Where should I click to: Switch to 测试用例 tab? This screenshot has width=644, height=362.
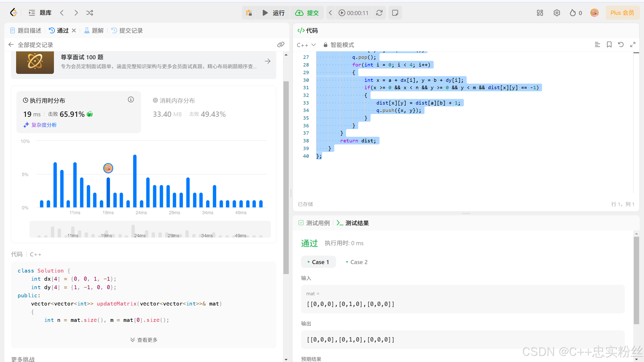coord(314,223)
